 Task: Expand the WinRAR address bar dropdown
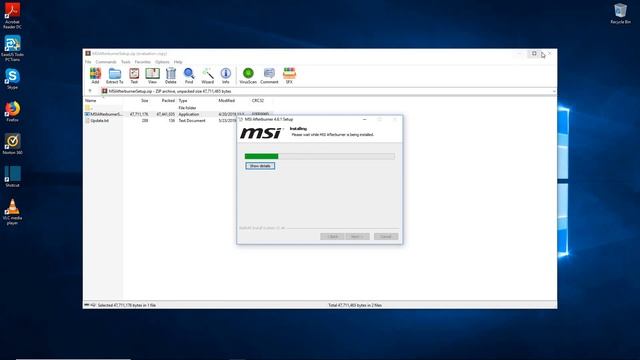(553, 91)
